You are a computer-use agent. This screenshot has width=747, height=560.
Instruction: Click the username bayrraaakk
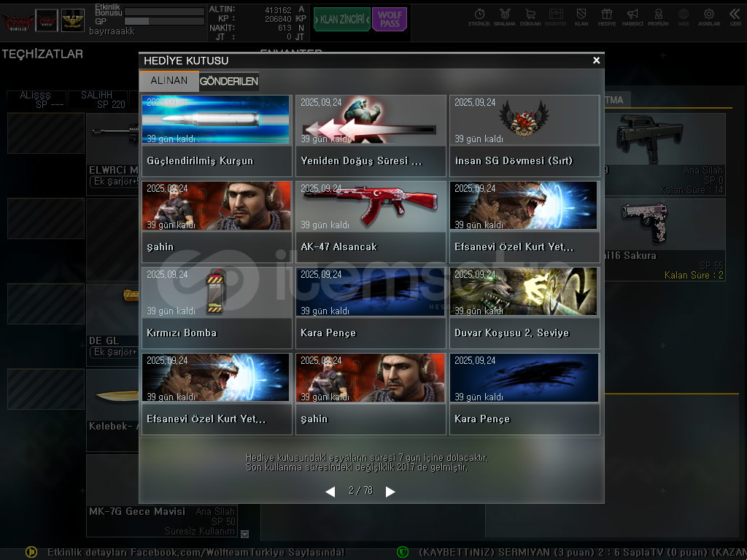coord(112,31)
